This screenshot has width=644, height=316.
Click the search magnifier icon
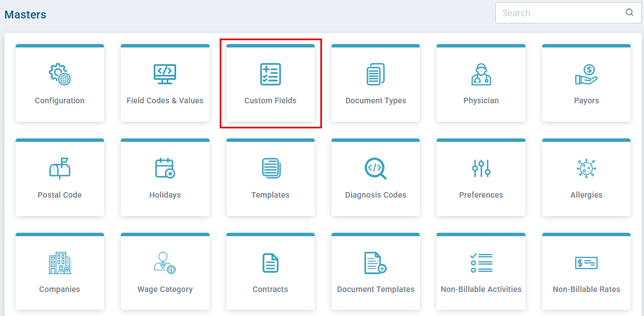[x=629, y=12]
